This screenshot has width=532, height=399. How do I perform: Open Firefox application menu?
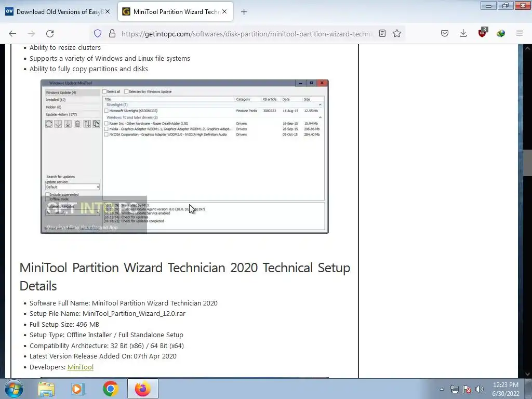(520, 33)
